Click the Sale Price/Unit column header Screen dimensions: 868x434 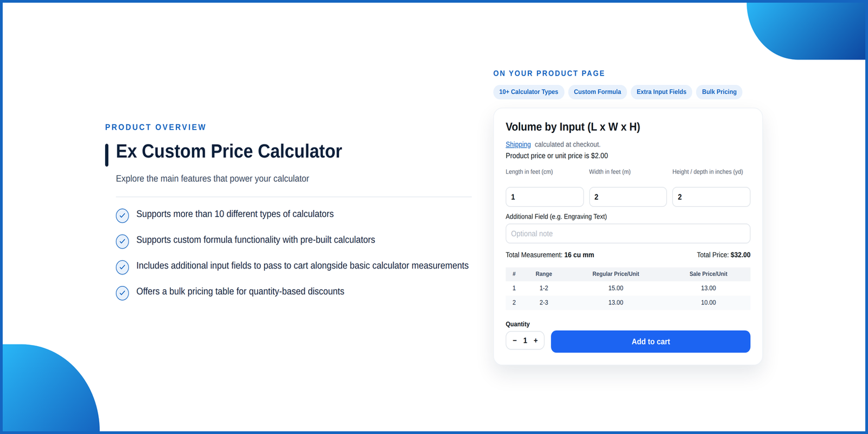click(x=709, y=274)
